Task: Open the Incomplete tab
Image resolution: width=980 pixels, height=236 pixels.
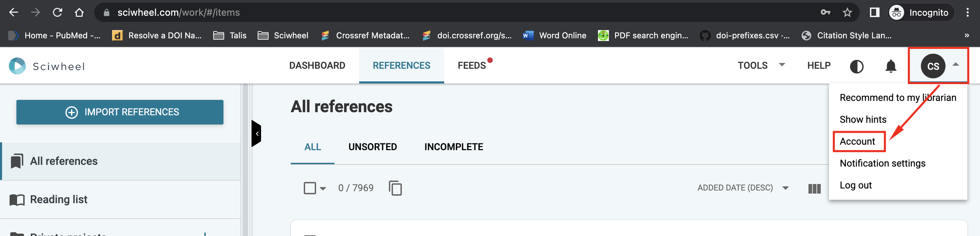Action: pyautogui.click(x=453, y=147)
